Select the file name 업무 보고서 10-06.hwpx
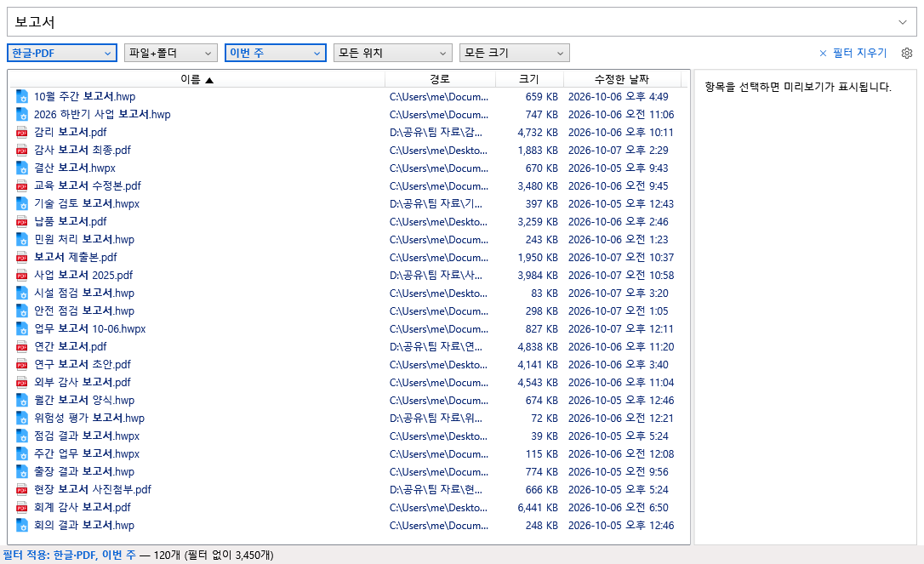This screenshot has height=564, width=924. [89, 329]
